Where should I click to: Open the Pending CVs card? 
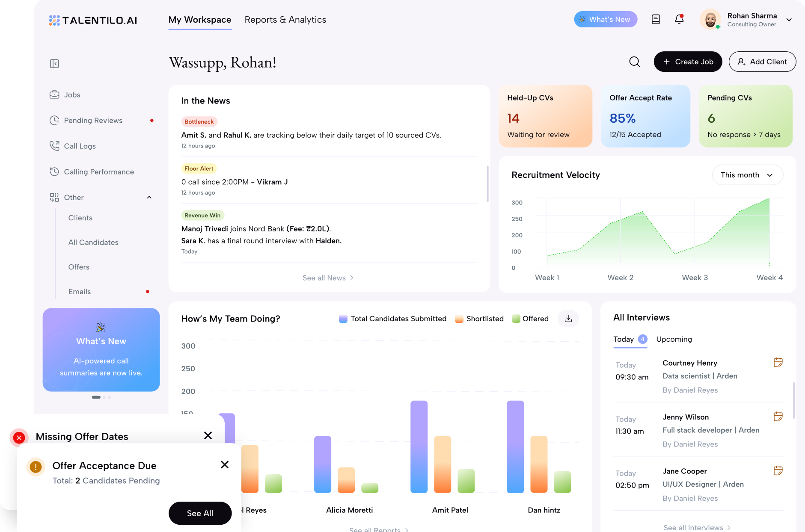click(746, 116)
